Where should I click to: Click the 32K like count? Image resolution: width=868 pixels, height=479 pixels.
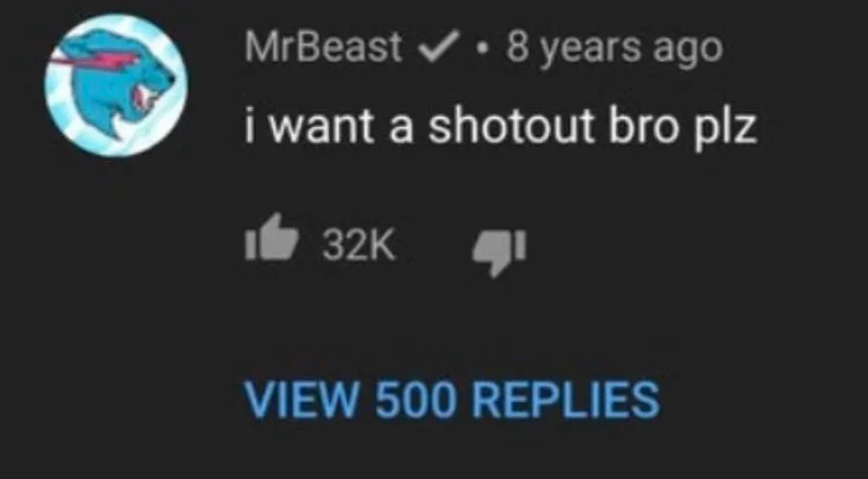(x=360, y=245)
